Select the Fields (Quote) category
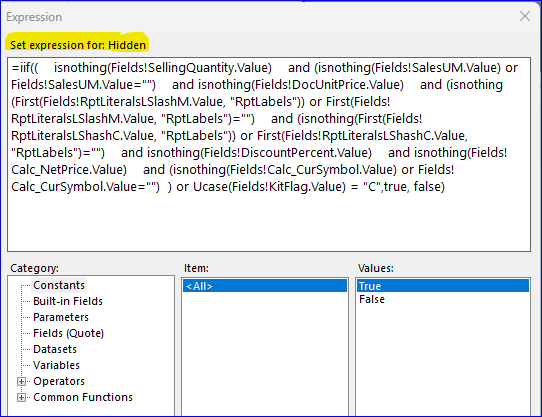Viewport: 542px width, 417px height. point(68,333)
